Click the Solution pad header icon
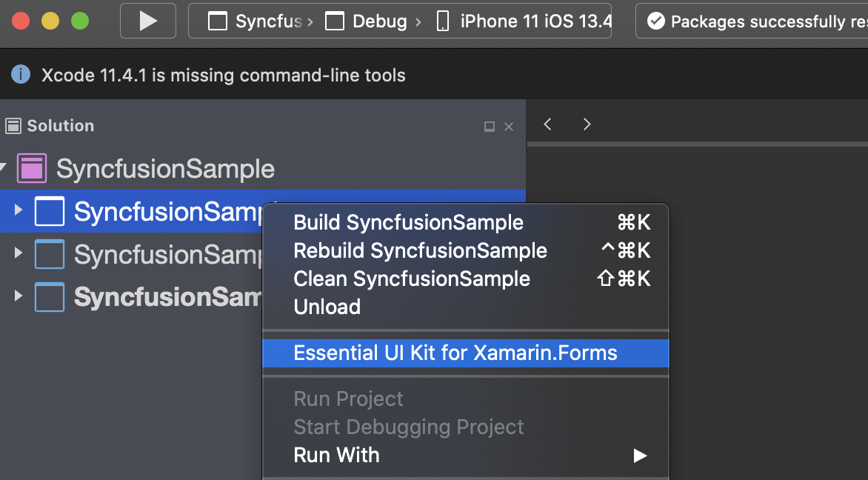The width and height of the screenshot is (868, 480). (x=13, y=126)
